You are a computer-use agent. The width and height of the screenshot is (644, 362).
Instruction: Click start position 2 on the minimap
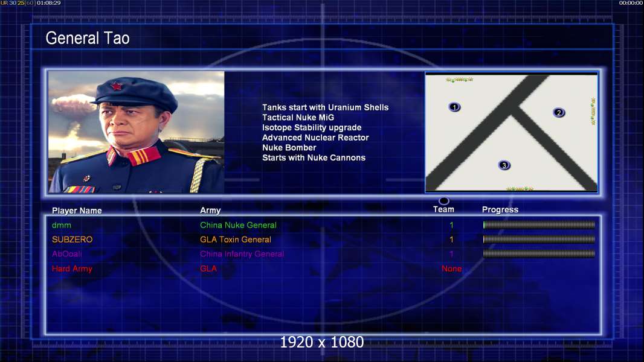558,112
